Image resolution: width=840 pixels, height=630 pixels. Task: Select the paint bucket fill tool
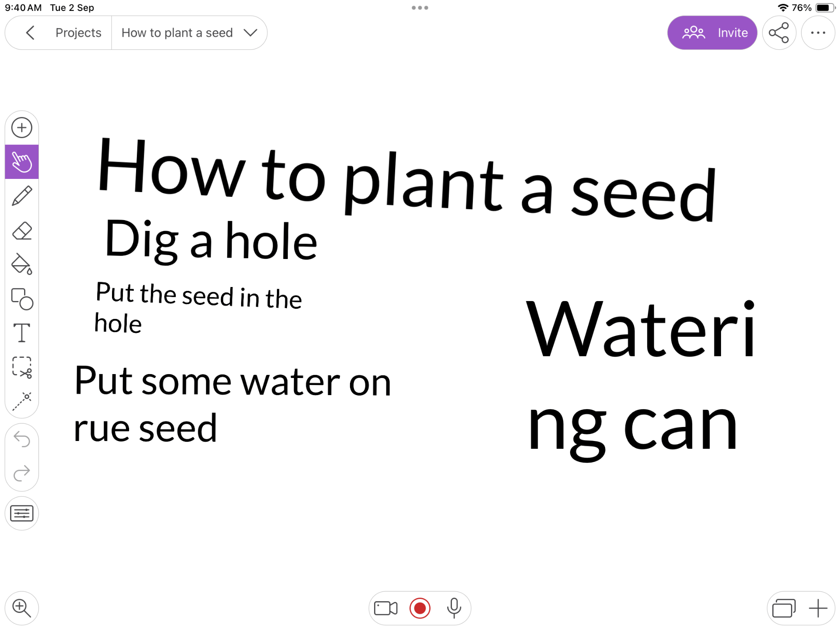[x=22, y=264]
